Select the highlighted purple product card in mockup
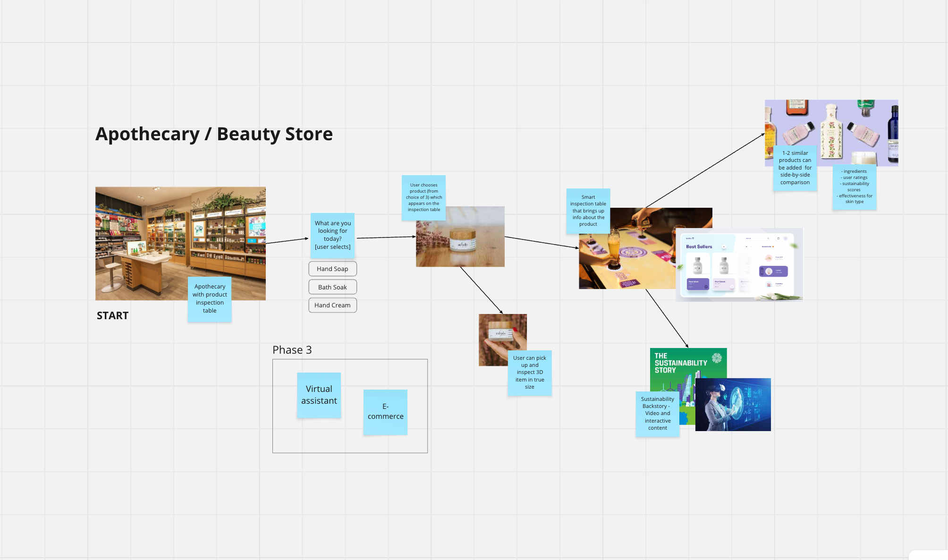Viewport: 948px width, 560px height. pyautogui.click(x=773, y=271)
